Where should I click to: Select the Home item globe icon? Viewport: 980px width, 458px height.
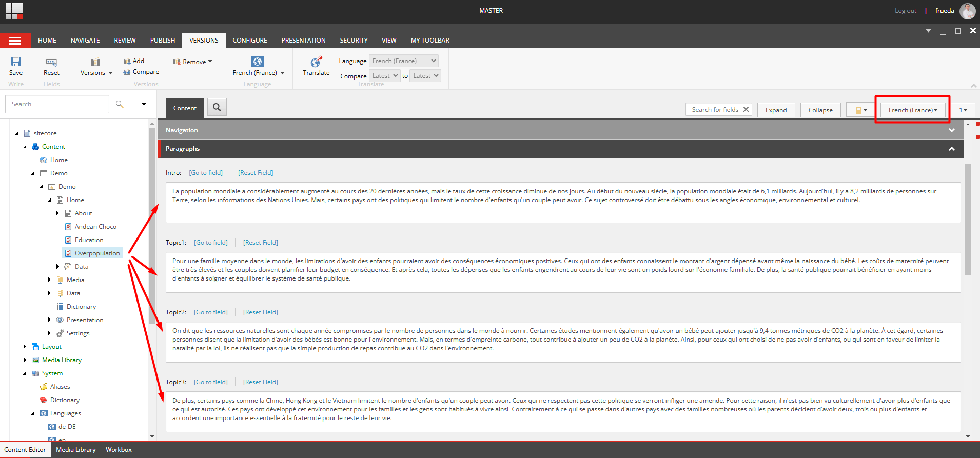[44, 160]
